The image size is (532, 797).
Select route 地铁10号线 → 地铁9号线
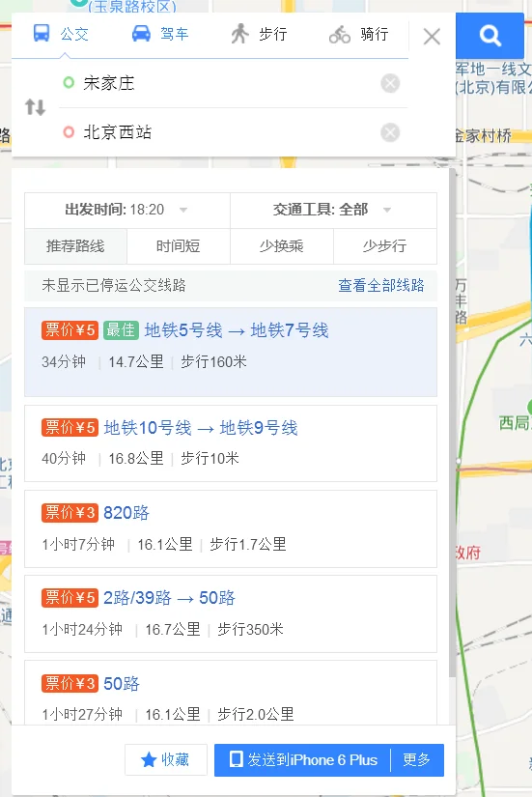(x=231, y=443)
